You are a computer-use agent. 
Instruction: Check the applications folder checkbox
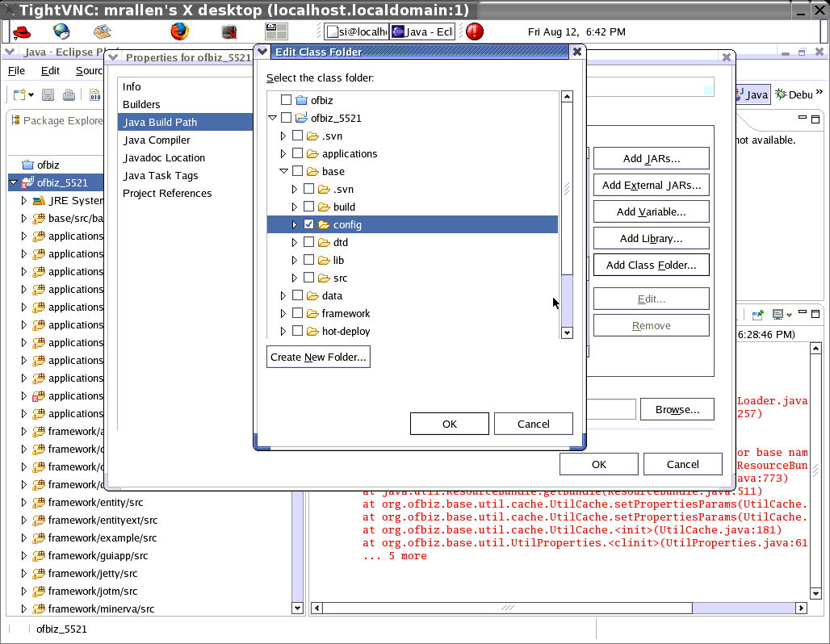pos(298,154)
